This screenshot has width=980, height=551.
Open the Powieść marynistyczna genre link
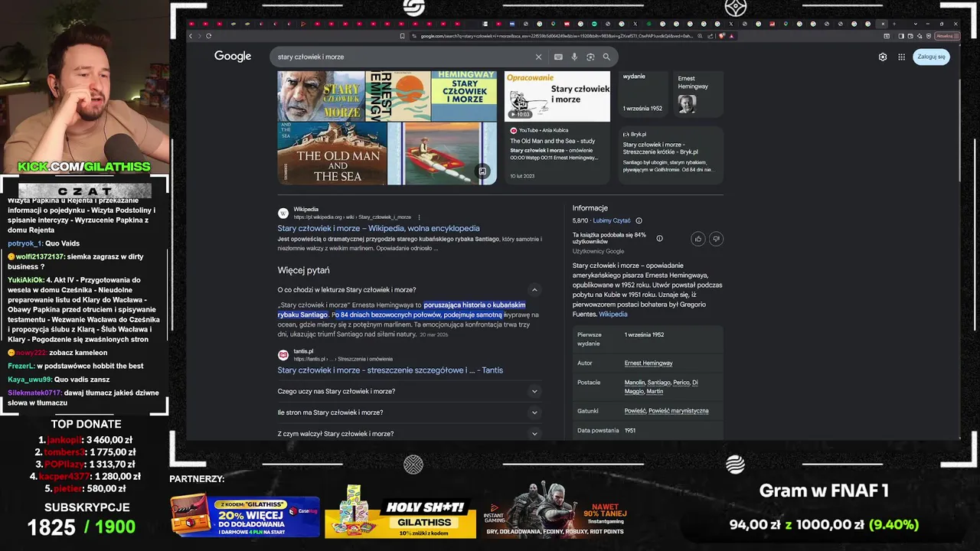678,411
